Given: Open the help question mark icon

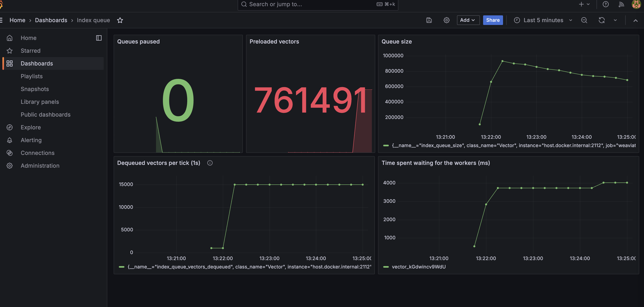Looking at the screenshot, I should pyautogui.click(x=606, y=4).
